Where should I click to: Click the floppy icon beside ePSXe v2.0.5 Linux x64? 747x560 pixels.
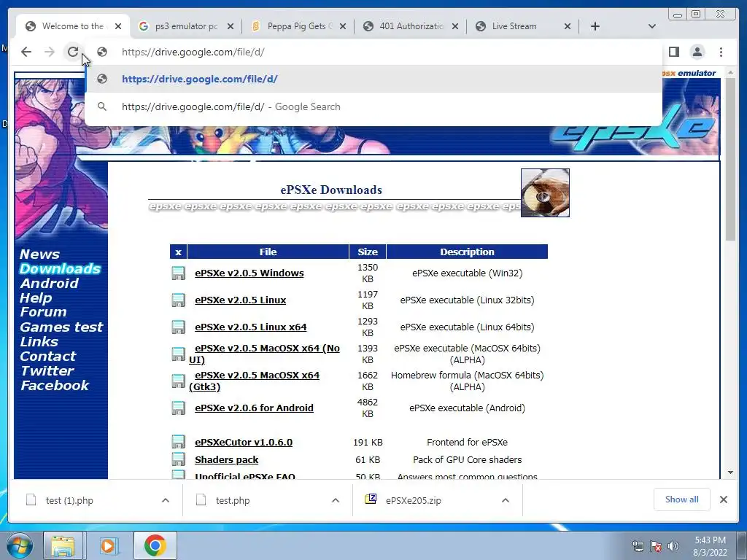178,327
